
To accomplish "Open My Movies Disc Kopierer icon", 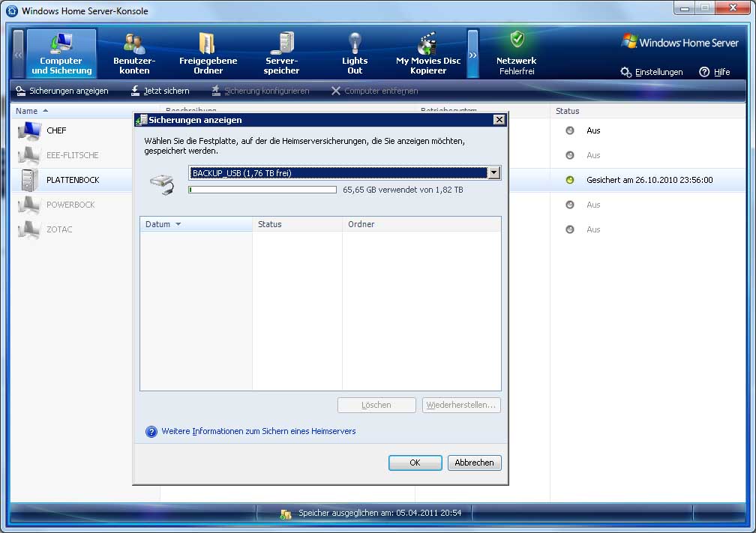I will (x=428, y=43).
